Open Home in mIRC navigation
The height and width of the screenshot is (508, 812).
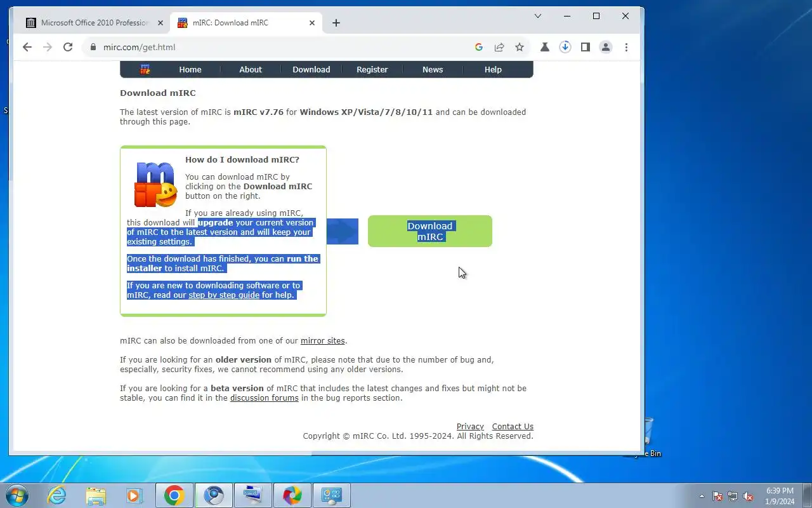(190, 70)
